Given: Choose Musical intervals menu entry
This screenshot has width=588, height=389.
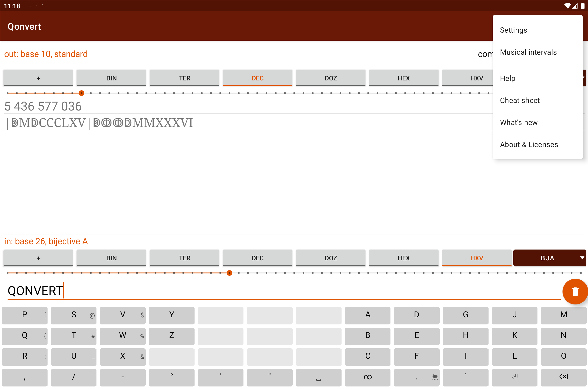Looking at the screenshot, I should 528,52.
